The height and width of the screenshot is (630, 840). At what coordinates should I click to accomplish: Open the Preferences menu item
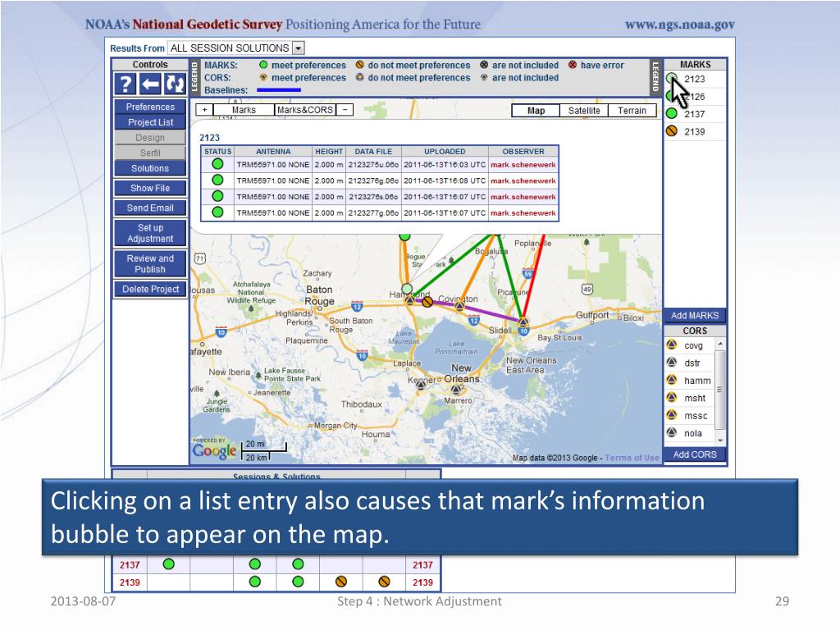[150, 107]
